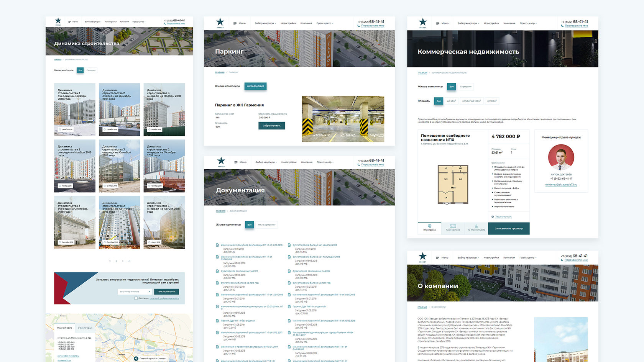Click the phone handset icon in the Паркинг header

click(x=359, y=26)
